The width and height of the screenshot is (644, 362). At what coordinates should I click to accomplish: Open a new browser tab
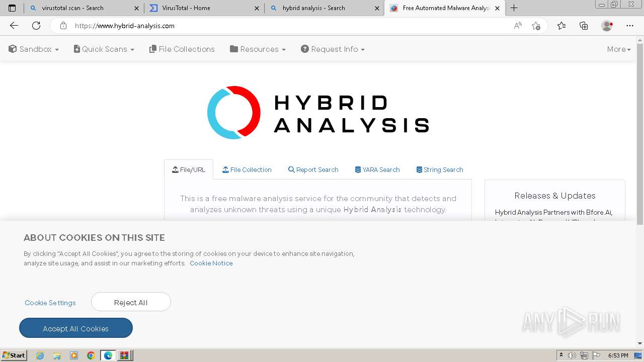[514, 8]
